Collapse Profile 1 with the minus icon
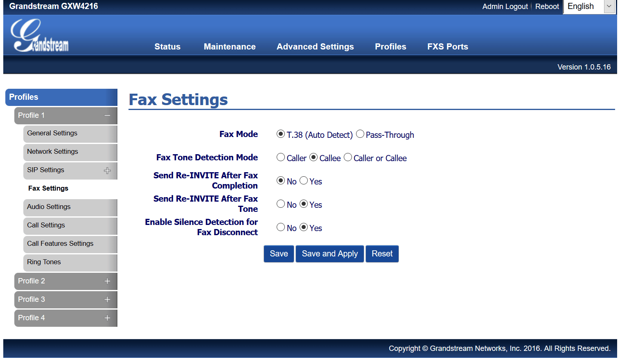629x364 pixels. pyautogui.click(x=107, y=116)
